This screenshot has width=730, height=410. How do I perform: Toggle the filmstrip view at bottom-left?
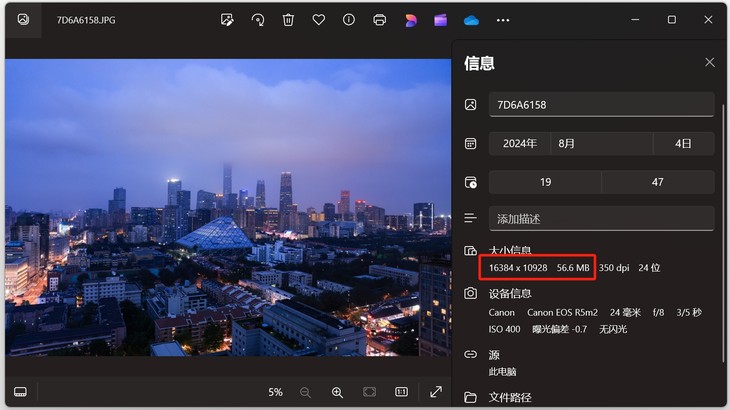[20, 391]
